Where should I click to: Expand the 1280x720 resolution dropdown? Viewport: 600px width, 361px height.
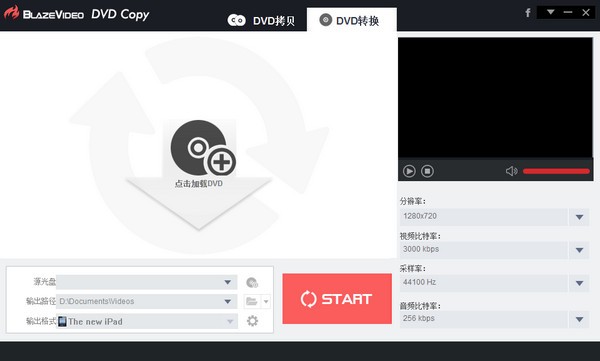coord(579,217)
